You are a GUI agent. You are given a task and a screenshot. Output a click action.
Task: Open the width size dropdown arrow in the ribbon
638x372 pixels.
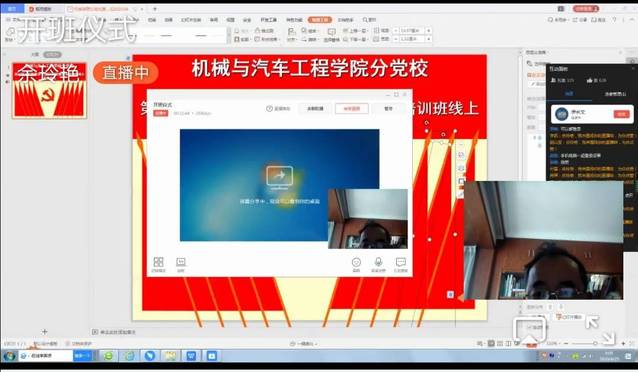click(428, 39)
